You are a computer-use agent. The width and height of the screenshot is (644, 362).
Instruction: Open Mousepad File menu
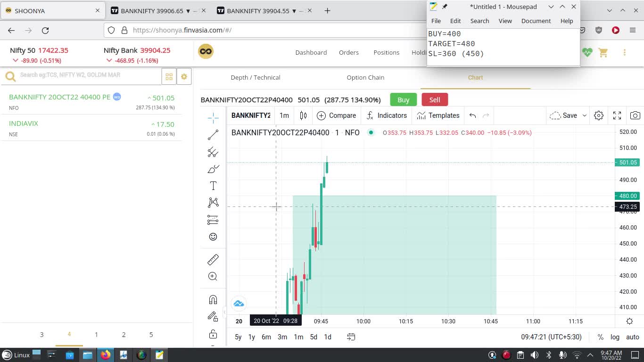(436, 21)
